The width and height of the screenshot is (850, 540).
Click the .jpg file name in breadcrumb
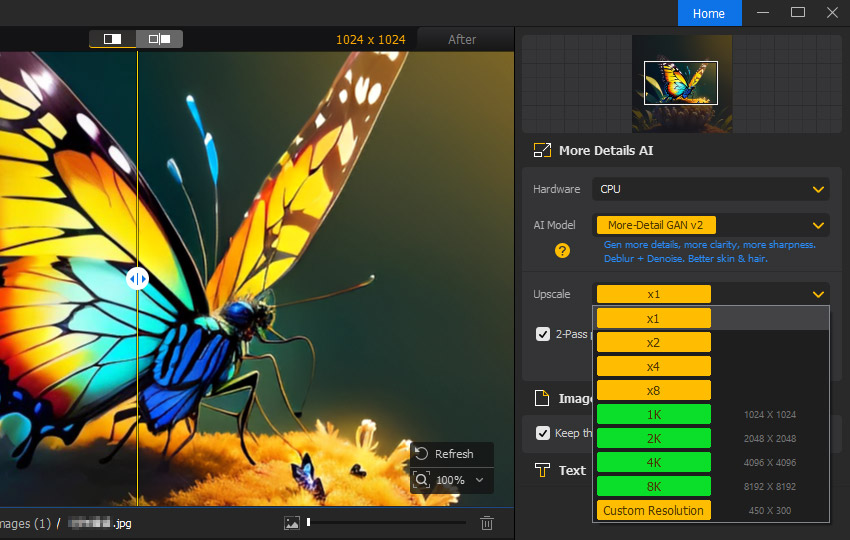click(x=100, y=523)
